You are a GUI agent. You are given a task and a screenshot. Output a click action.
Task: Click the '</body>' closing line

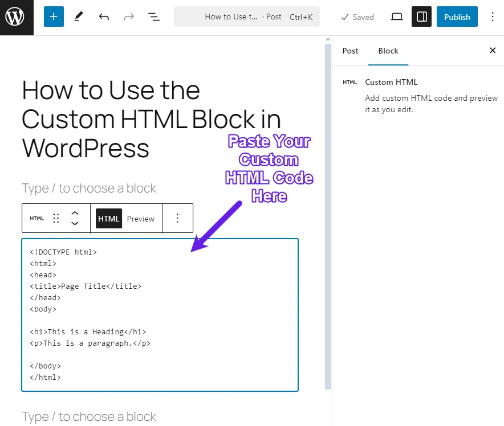click(45, 366)
